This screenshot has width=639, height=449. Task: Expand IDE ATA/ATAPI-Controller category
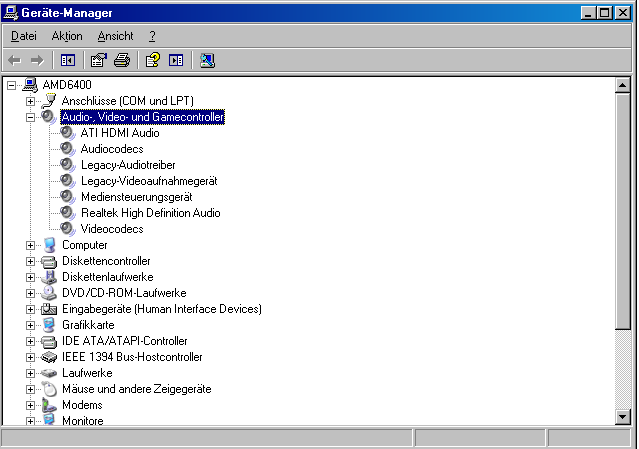30,341
